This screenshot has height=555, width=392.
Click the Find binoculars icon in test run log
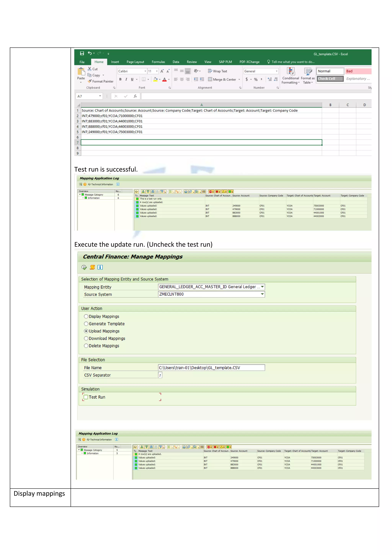pyautogui.click(x=153, y=191)
